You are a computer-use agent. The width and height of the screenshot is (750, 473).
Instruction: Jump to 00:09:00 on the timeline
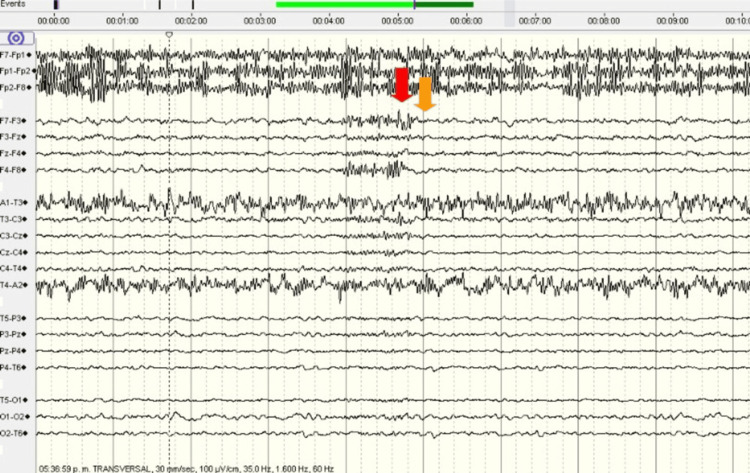point(673,21)
